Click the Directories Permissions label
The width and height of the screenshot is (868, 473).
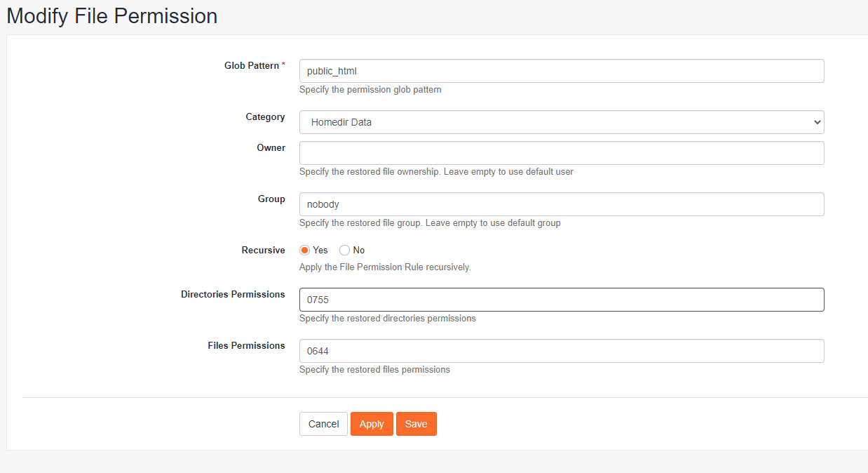[233, 295]
